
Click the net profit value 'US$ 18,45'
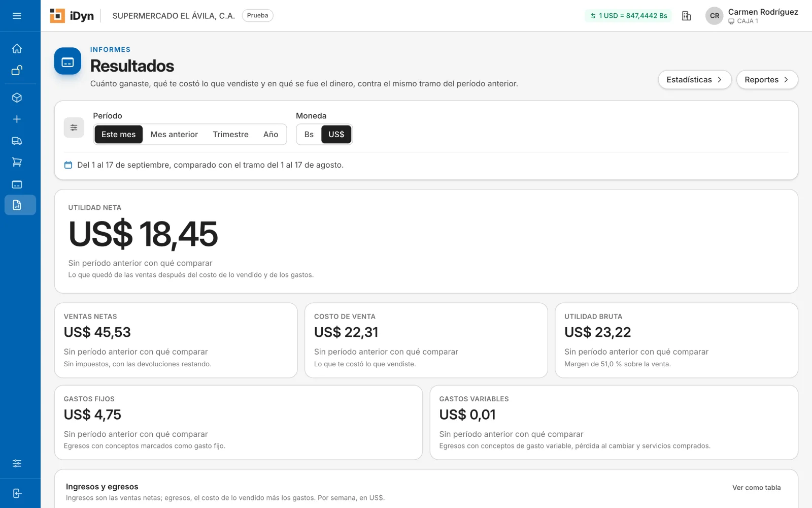pyautogui.click(x=143, y=234)
